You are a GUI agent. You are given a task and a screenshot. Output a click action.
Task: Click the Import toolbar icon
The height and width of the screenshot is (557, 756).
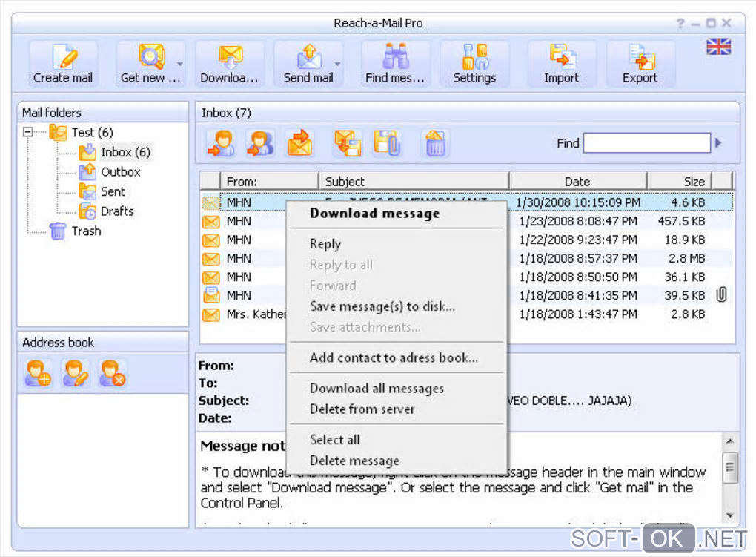(x=562, y=57)
